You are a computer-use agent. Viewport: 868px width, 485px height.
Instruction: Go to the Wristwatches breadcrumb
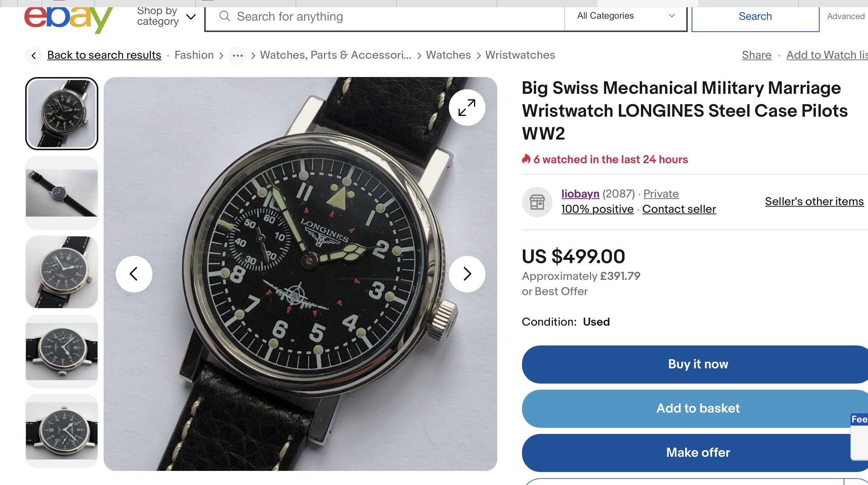point(520,55)
